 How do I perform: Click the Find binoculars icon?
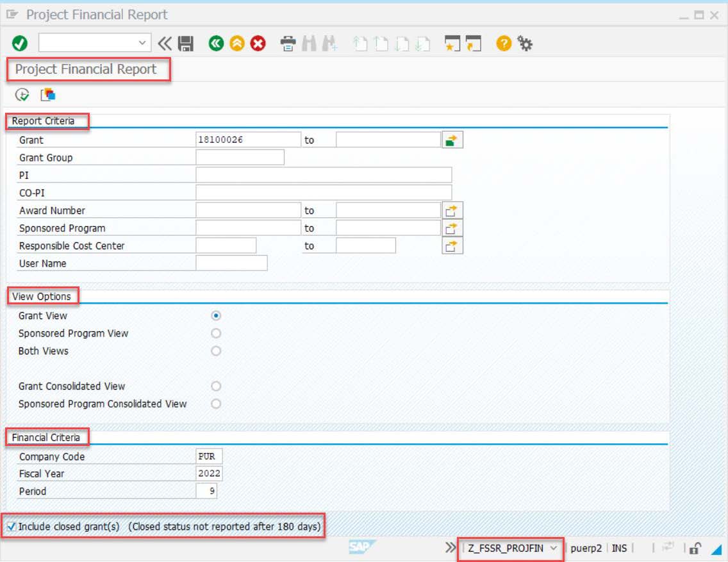pos(309,44)
